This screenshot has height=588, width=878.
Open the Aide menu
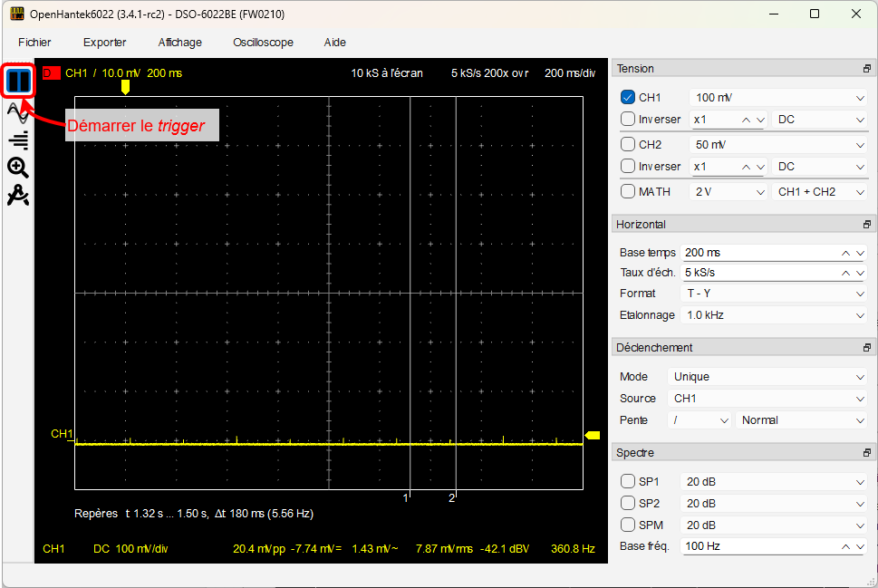click(335, 43)
